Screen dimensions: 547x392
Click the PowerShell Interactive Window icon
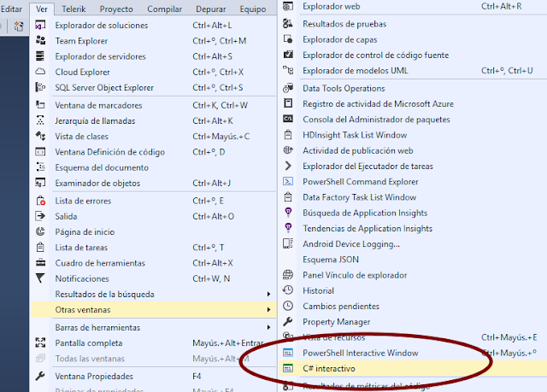tap(288, 353)
